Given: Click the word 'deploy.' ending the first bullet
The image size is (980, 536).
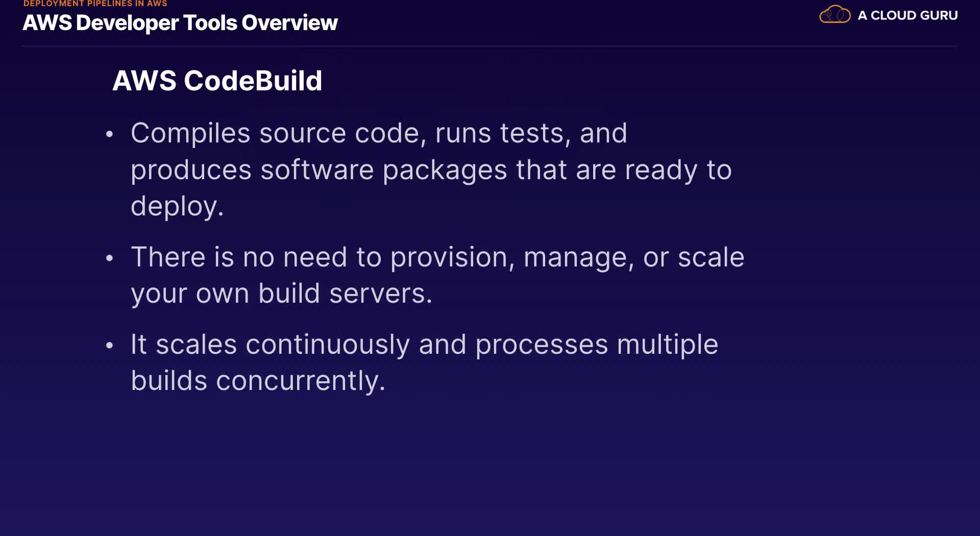Looking at the screenshot, I should click(177, 206).
